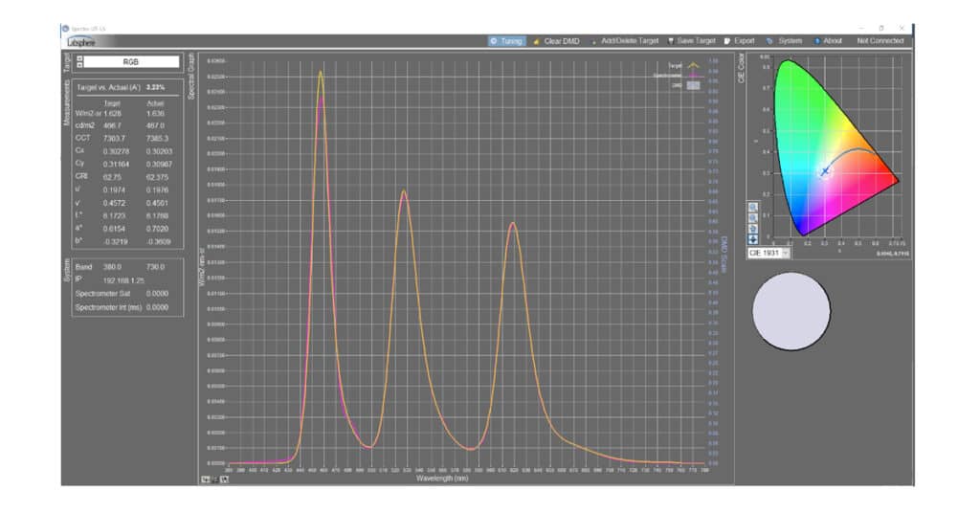
Task: Click the About info icon
Action: [x=817, y=41]
